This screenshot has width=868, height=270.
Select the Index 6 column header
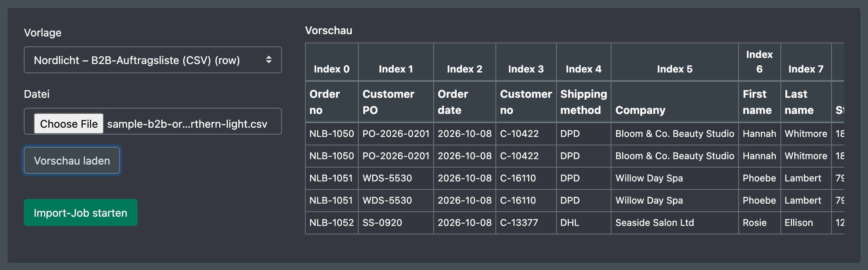tap(760, 62)
